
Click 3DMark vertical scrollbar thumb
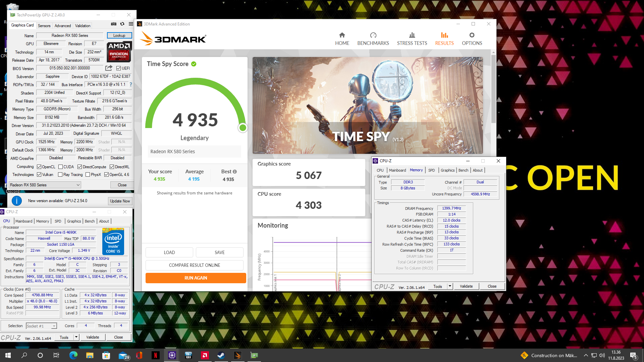pos(493,89)
